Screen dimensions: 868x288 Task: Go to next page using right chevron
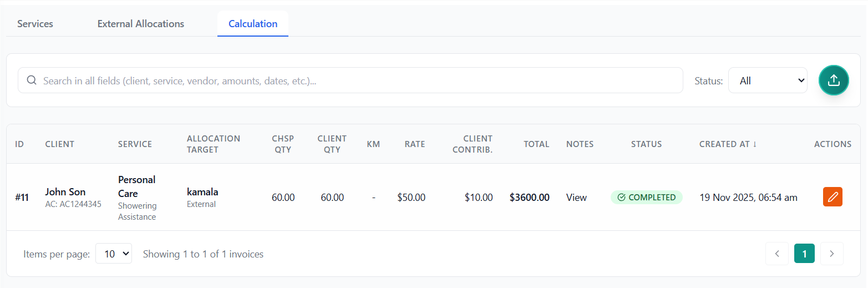831,254
